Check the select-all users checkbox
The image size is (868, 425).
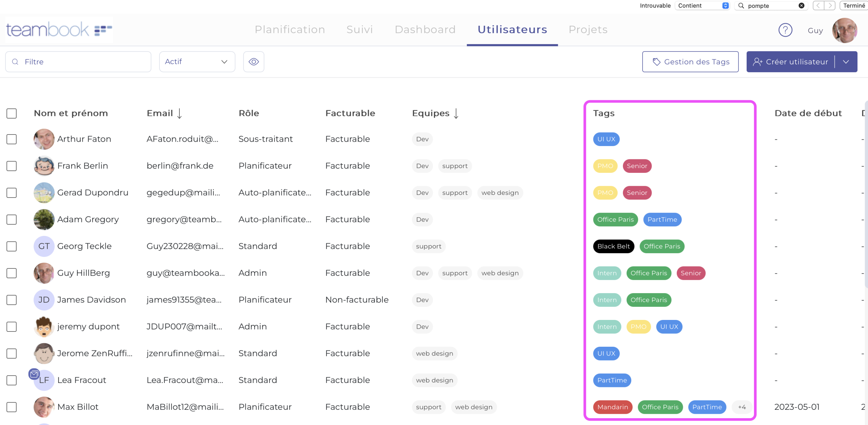pyautogui.click(x=12, y=113)
